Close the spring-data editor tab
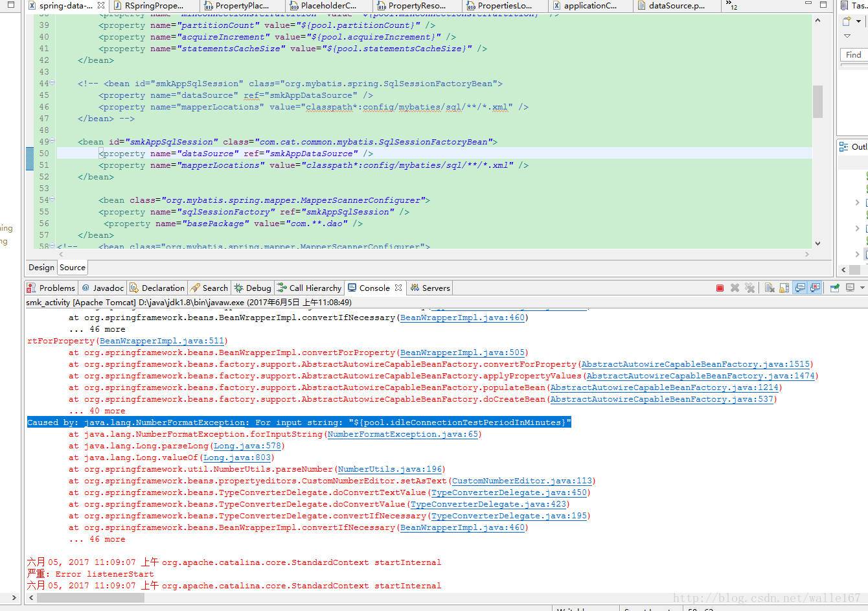868x611 pixels. click(101, 5)
